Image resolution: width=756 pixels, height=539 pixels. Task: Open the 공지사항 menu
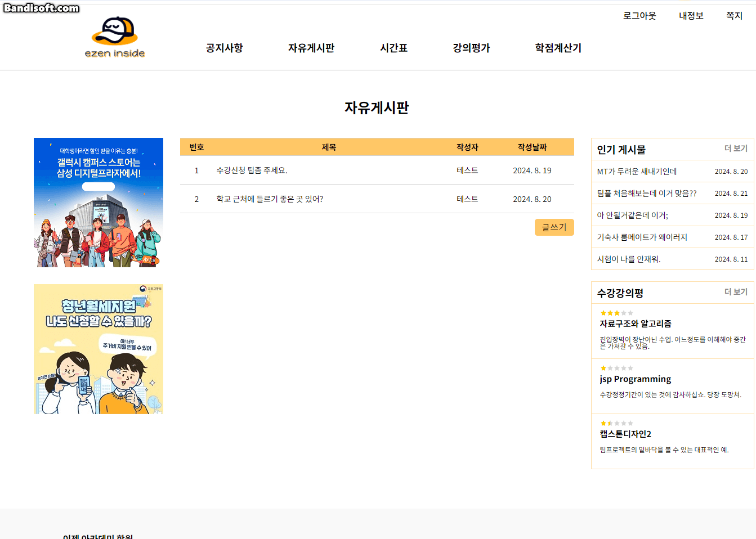tap(225, 48)
